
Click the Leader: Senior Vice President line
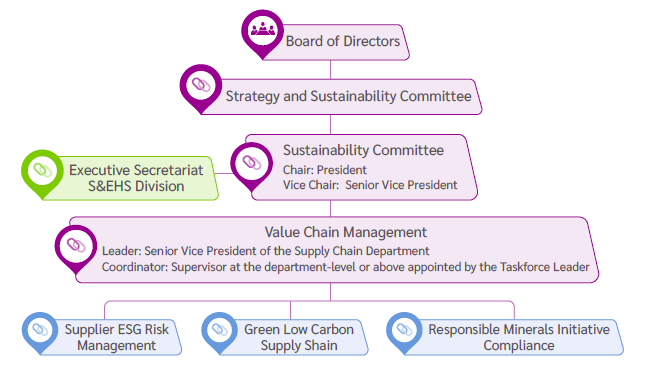[x=266, y=251]
